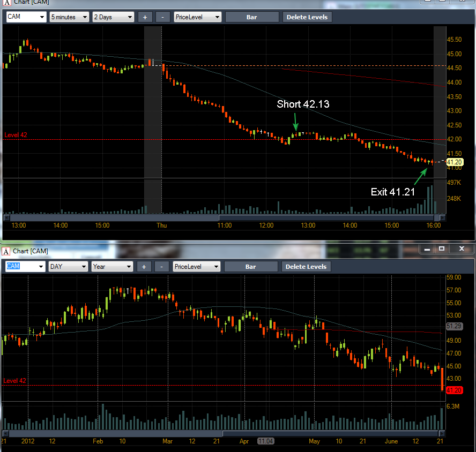The width and height of the screenshot is (476, 452).
Task: Click the minus zoom button in top chart
Action: pyautogui.click(x=162, y=17)
